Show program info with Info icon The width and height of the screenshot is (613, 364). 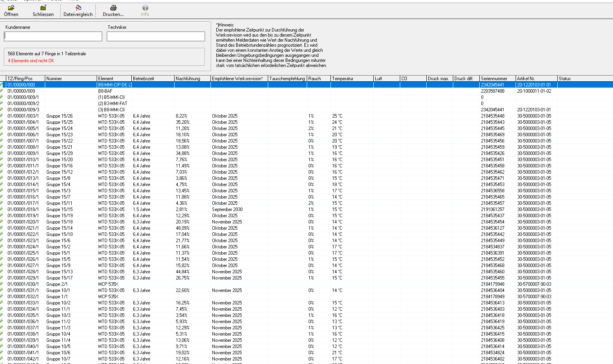145,11
